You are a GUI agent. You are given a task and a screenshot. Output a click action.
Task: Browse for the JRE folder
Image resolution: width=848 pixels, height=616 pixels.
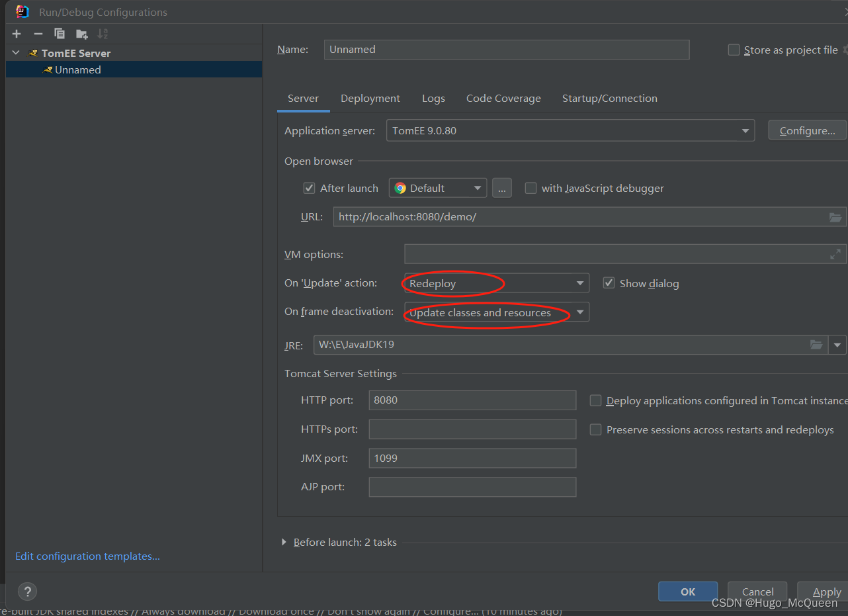click(816, 345)
